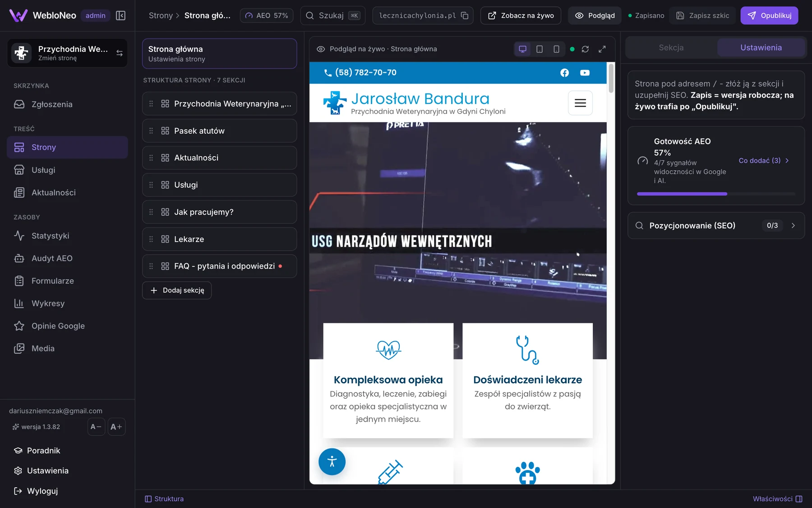This screenshot has height=508, width=812.
Task: Switch preview to tablet device icon
Action: [539, 49]
